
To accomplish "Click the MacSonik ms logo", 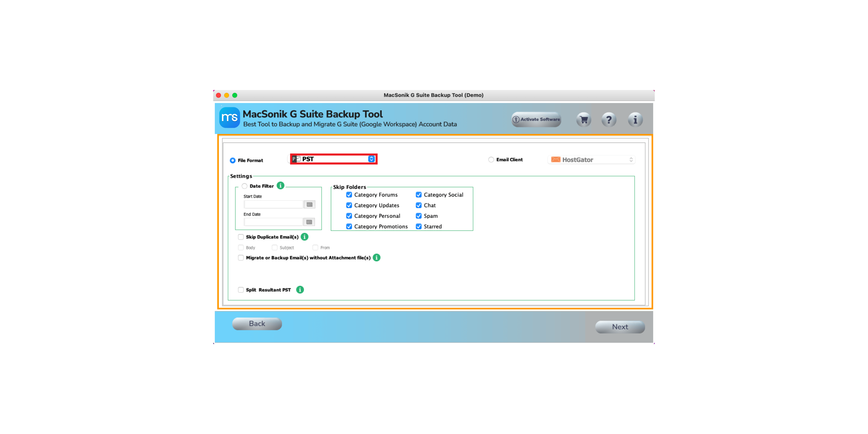I will (x=229, y=117).
